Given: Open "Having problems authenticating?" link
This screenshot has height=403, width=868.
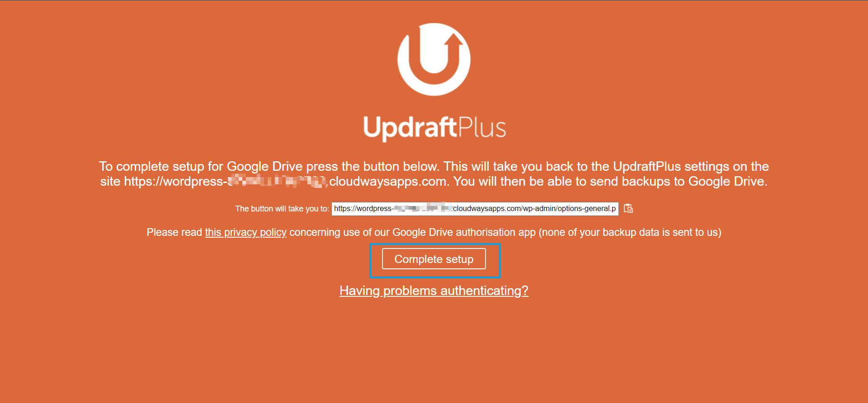Looking at the screenshot, I should (x=434, y=291).
